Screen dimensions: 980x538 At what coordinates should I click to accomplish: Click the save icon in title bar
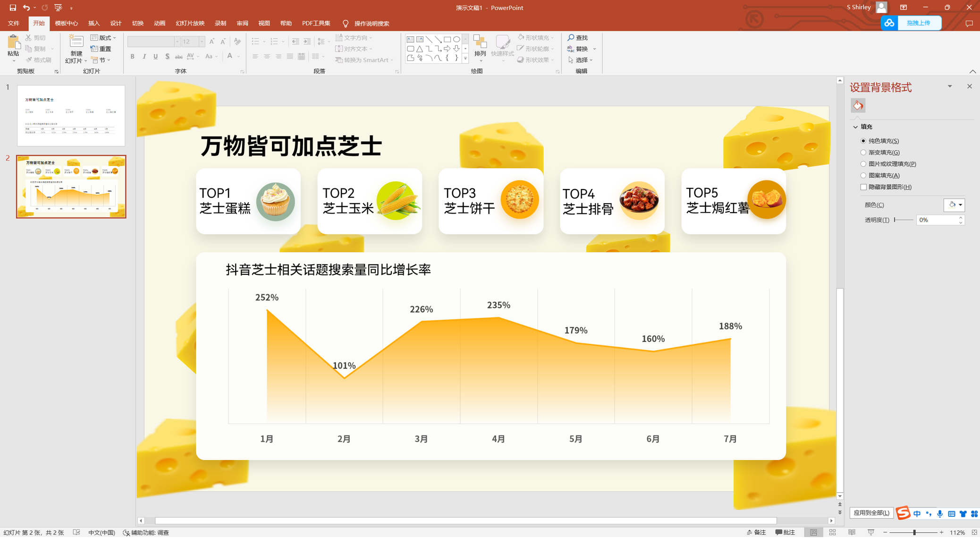[13, 8]
